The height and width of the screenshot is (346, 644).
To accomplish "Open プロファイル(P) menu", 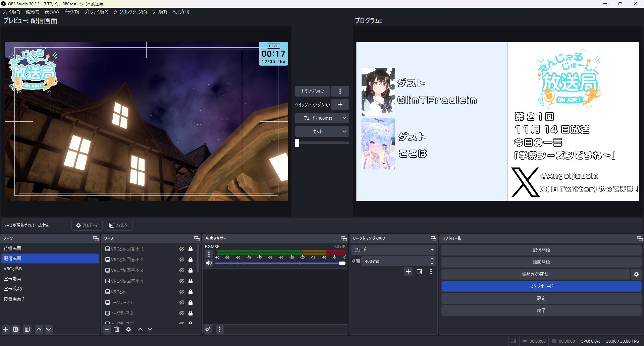I will (96, 12).
